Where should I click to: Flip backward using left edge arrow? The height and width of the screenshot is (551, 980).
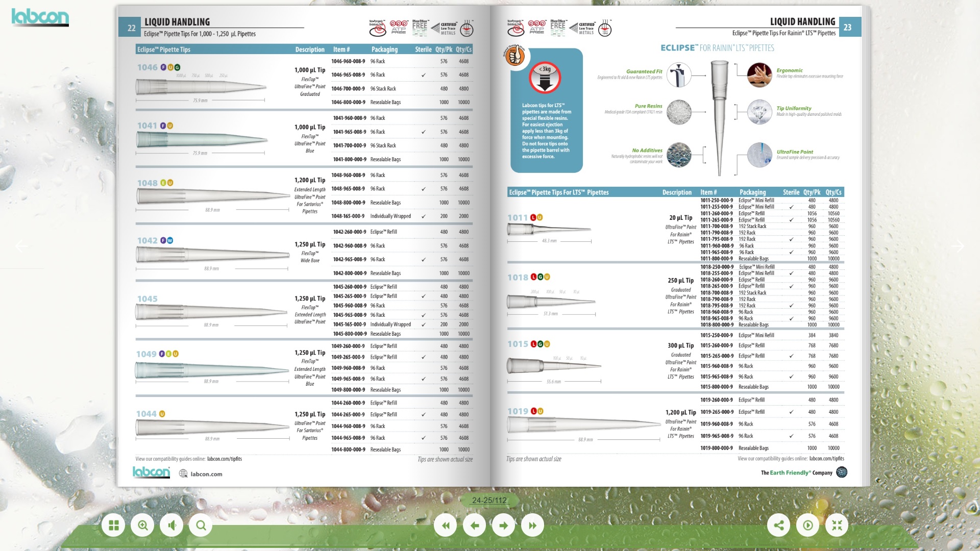click(21, 246)
